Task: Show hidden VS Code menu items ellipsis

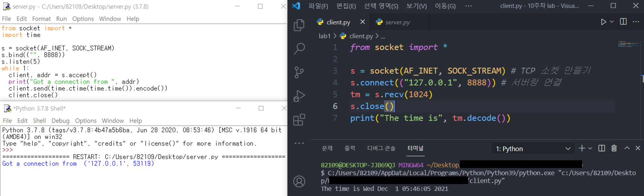Action: 469,6
